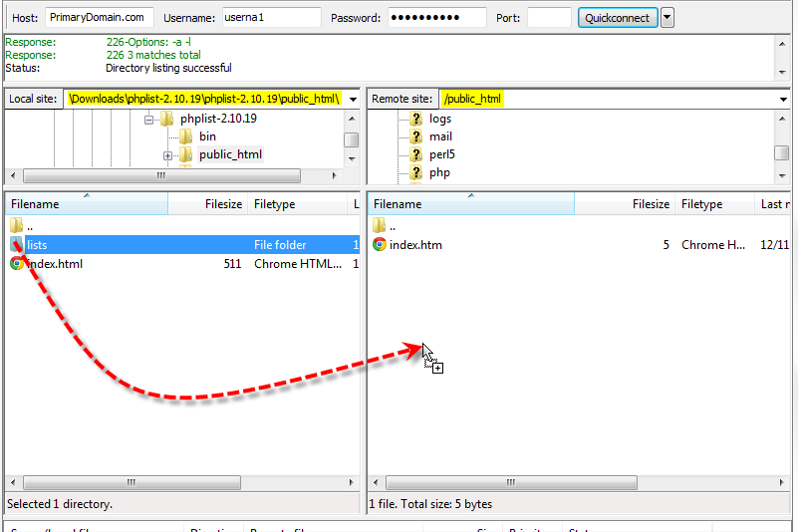Open the Quickconnect history dropdown arrow

point(667,18)
